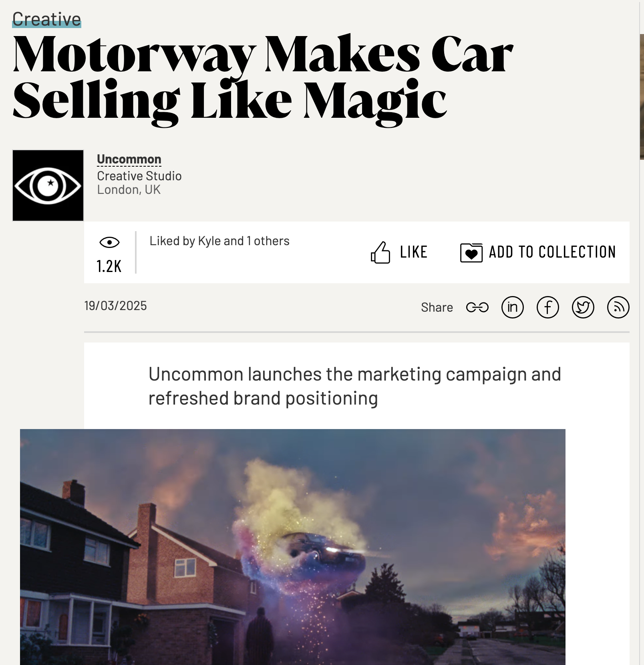Share the article on LinkedIn
This screenshot has width=644, height=665.
512,307
